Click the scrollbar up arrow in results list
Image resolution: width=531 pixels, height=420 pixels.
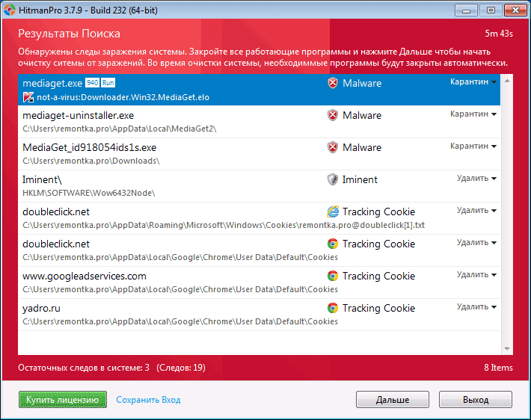(507, 81)
